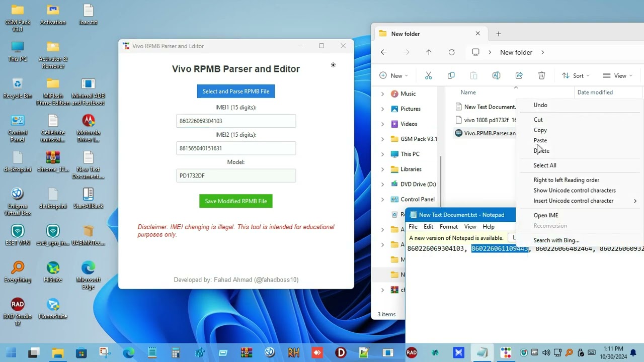Click Windows Start button on taskbar

[11, 353]
